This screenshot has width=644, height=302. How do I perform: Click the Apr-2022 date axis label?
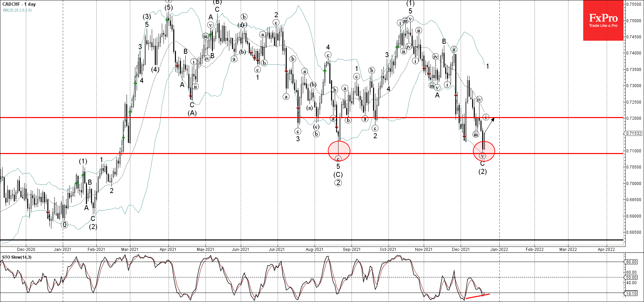pyautogui.click(x=606, y=250)
